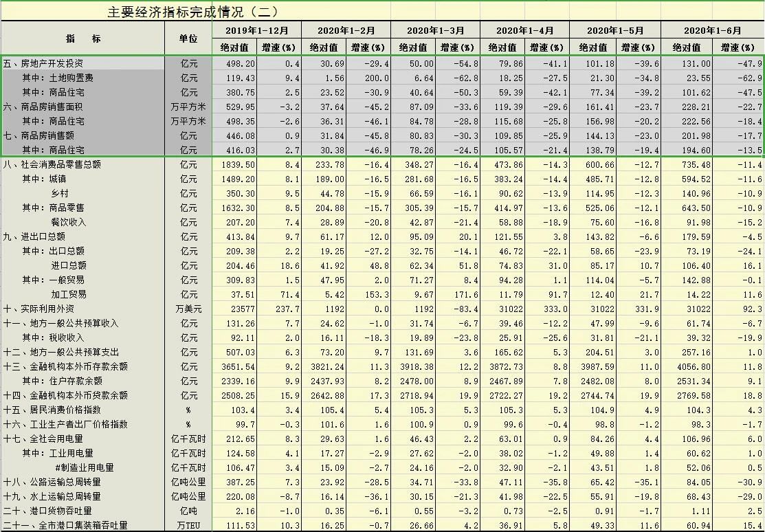
Task: Click row label 加工贸易
Action: click(x=68, y=294)
